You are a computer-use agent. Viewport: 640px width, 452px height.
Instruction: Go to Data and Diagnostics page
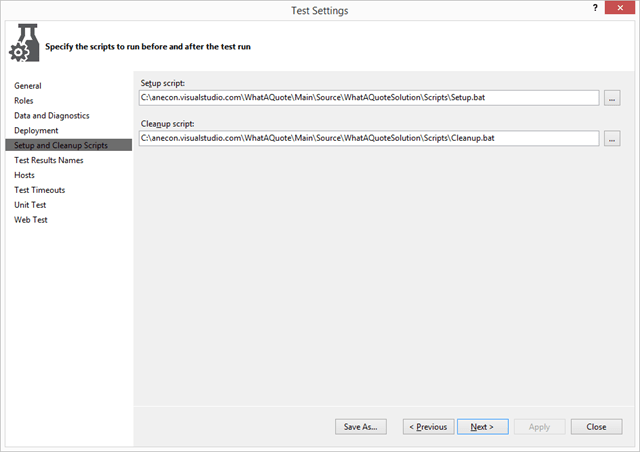pyautogui.click(x=51, y=116)
